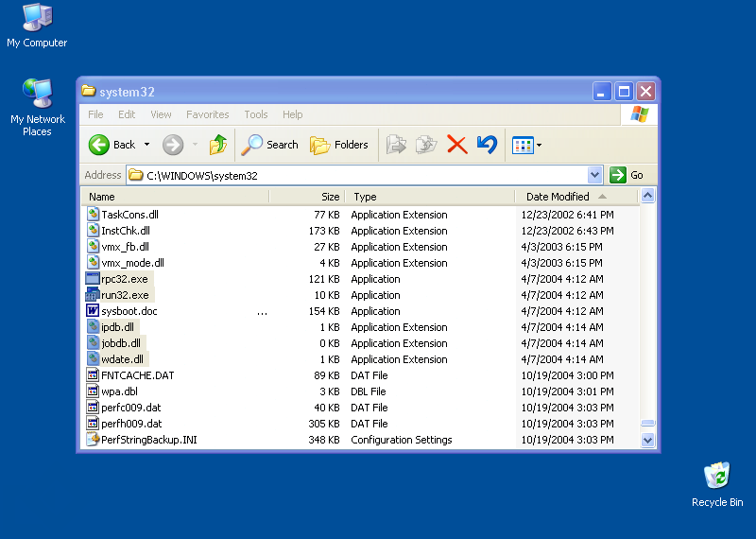
Task: Click the address bar path field
Action: click(357, 175)
